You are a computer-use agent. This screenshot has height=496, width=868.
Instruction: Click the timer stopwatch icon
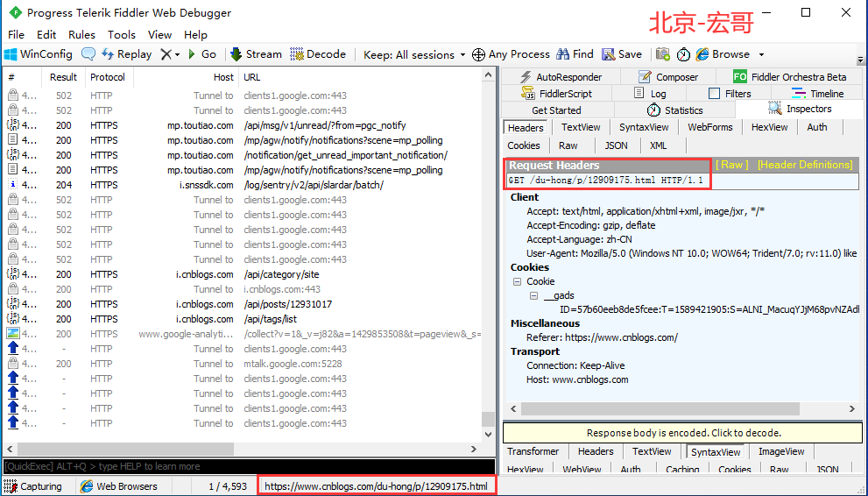[684, 54]
